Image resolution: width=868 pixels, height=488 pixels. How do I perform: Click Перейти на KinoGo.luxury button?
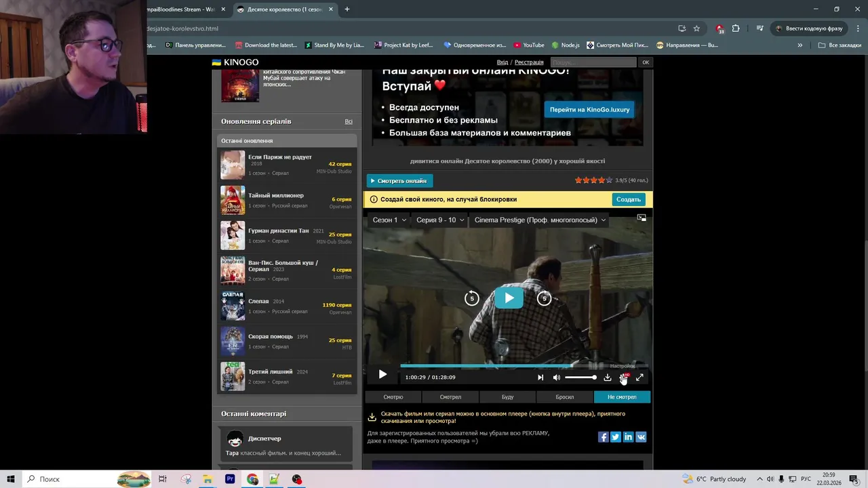tap(589, 110)
